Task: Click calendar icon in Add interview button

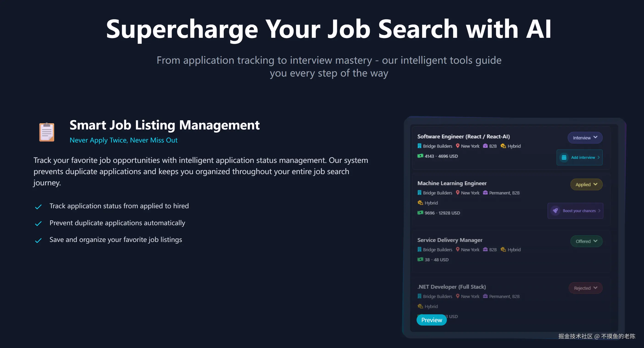Action: [x=564, y=158]
